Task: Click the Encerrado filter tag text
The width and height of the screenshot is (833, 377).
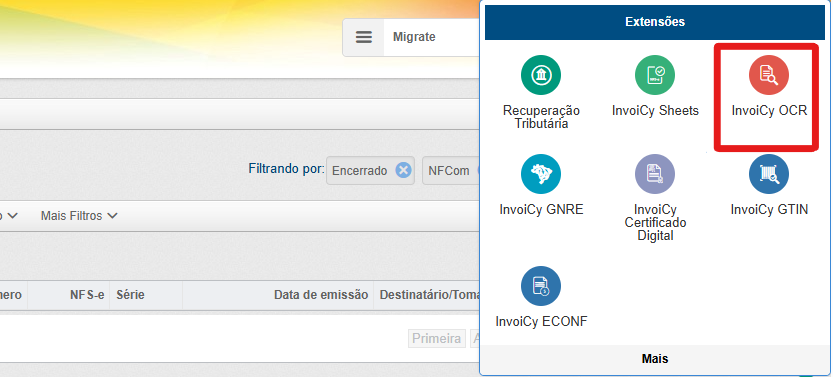Action: (360, 171)
